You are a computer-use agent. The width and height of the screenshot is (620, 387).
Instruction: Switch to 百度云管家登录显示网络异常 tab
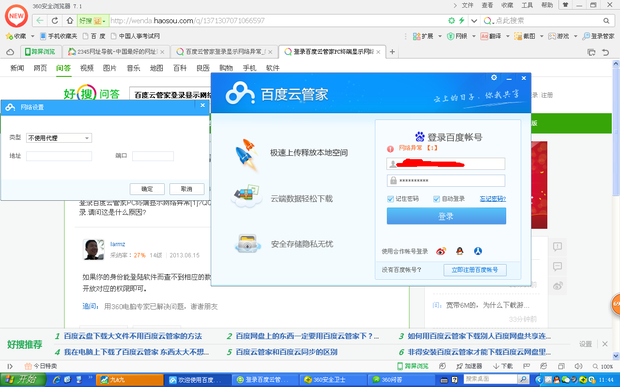(x=224, y=52)
